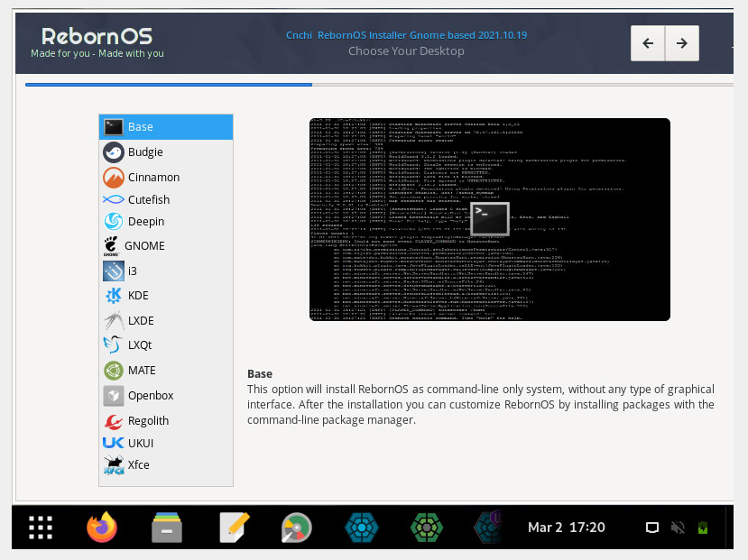748x560 pixels.
Task: Click the GNOME label in desktop list
Action: (x=144, y=246)
